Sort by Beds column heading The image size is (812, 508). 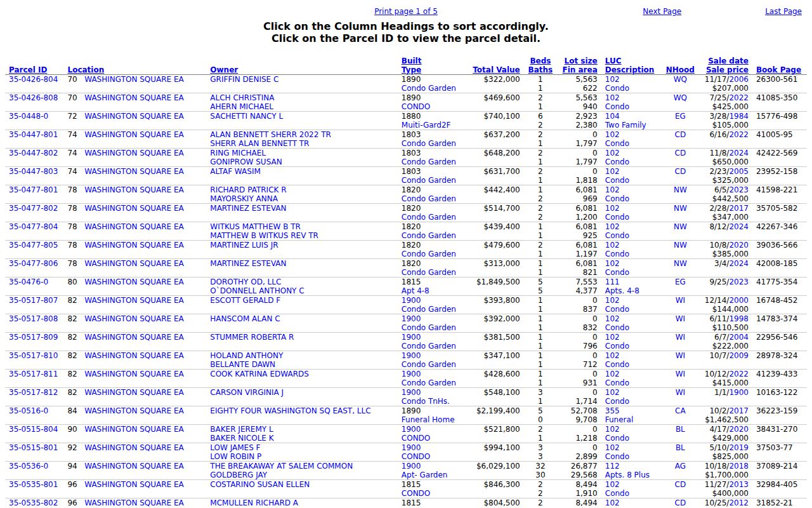540,61
